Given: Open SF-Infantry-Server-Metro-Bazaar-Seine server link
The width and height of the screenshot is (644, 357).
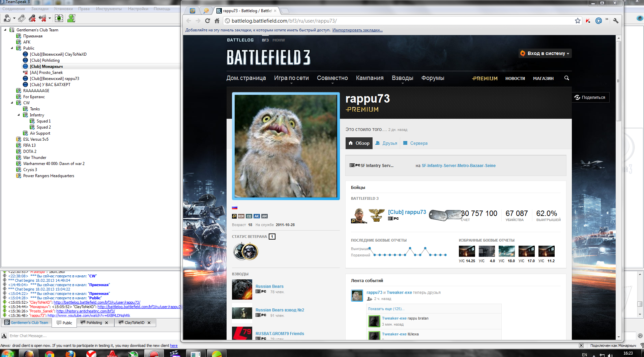Looking at the screenshot, I should pos(459,166).
